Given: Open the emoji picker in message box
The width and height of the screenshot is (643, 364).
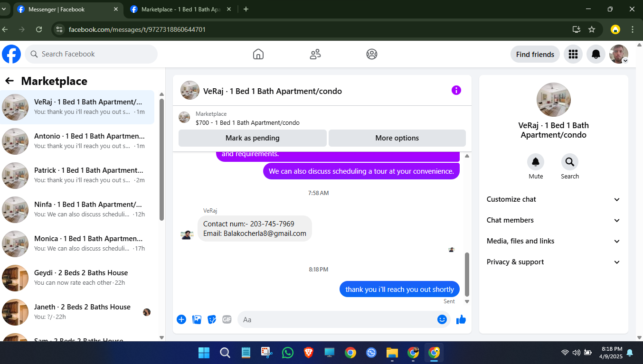Looking at the screenshot, I should point(442,319).
